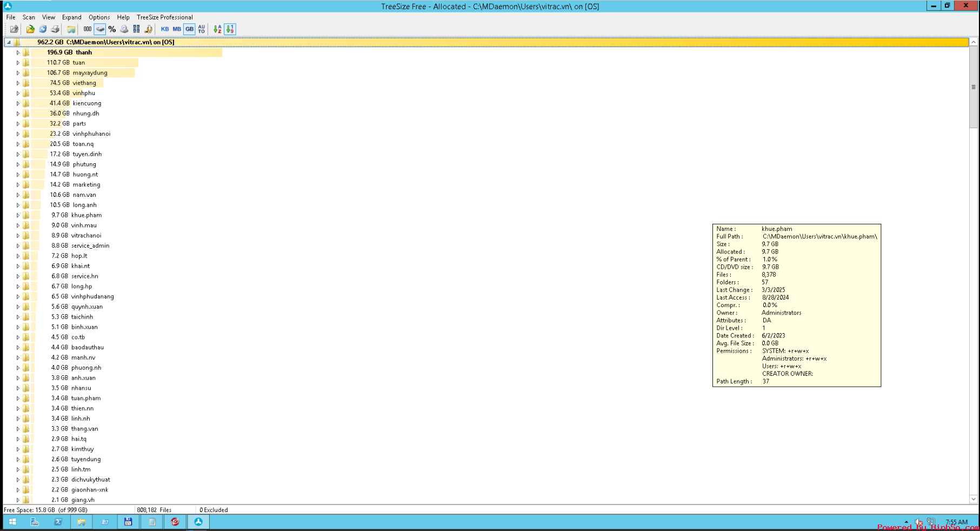This screenshot has width=980, height=531.
Task: Click the file count view (000) icon
Action: point(88,29)
